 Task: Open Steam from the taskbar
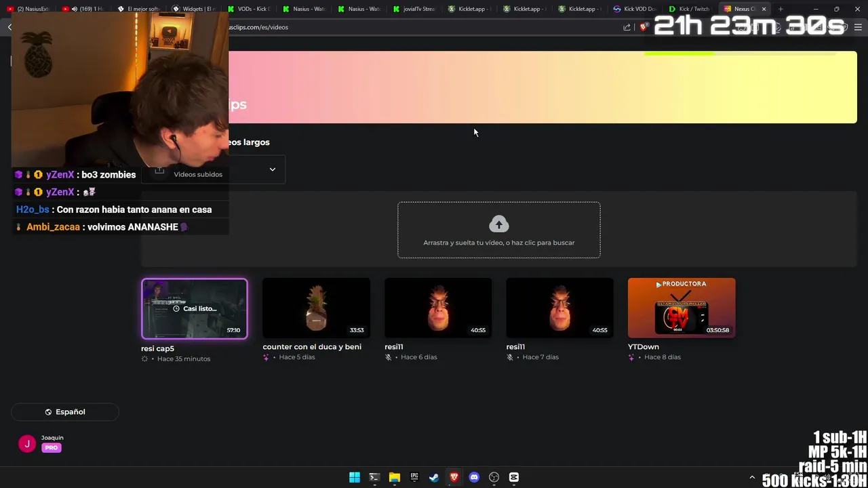pyautogui.click(x=434, y=477)
